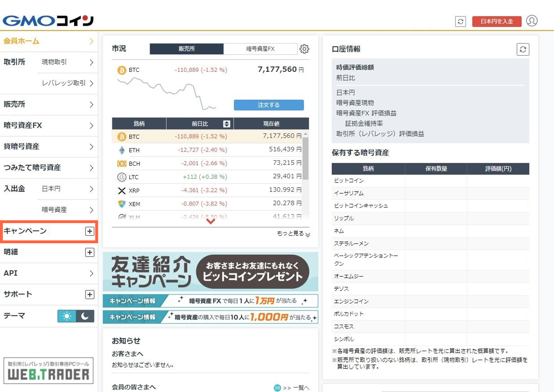Click the 注文する button

click(x=269, y=105)
